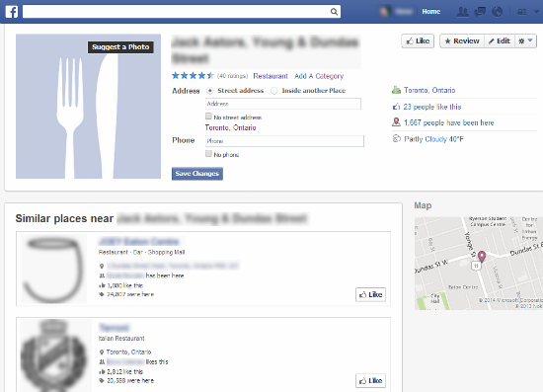Screen dimensions: 543x392
Task: Click the blurred page title heading
Action: point(266,51)
